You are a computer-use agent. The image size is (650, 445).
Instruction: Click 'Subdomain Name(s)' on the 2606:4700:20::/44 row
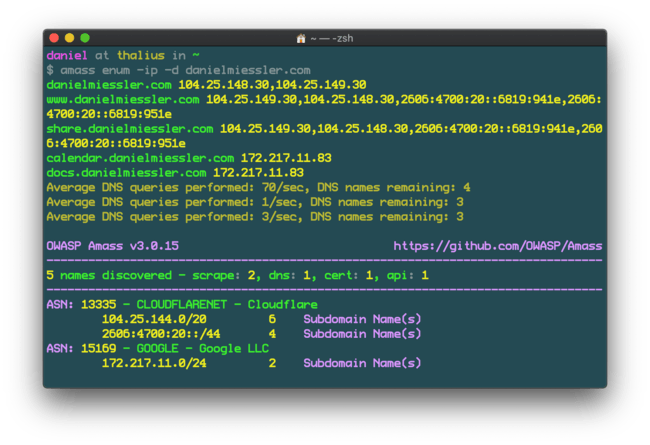point(362,334)
